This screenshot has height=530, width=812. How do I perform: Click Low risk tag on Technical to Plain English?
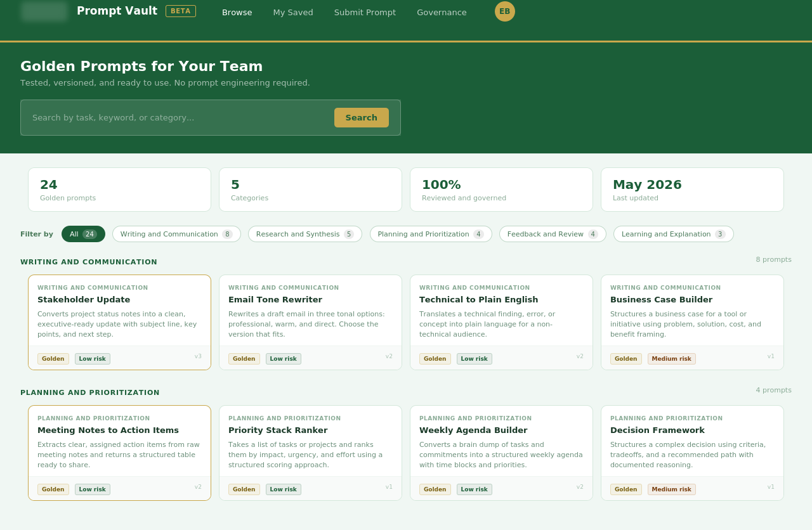point(475,359)
